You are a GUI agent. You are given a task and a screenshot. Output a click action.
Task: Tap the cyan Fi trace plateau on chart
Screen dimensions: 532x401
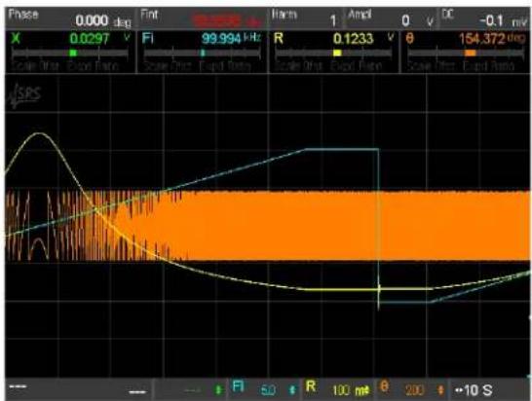(342, 149)
